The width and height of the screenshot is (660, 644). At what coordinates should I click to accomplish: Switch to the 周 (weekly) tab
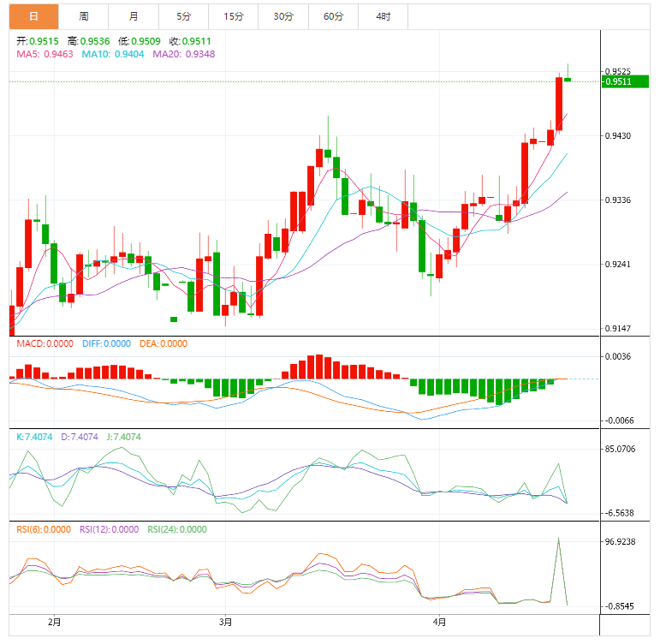(84, 16)
